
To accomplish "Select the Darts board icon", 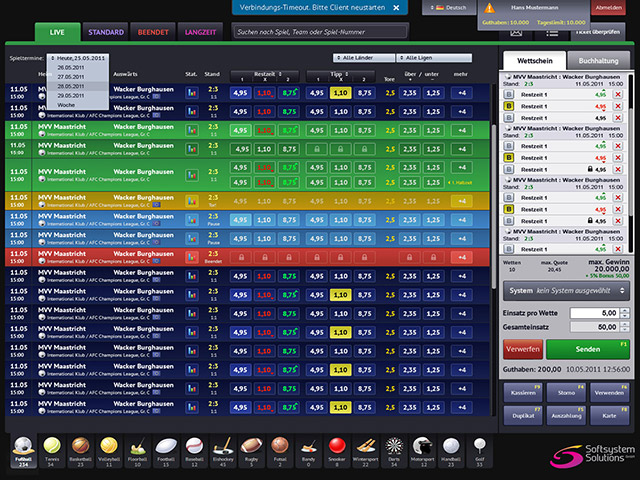I will pos(394,451).
